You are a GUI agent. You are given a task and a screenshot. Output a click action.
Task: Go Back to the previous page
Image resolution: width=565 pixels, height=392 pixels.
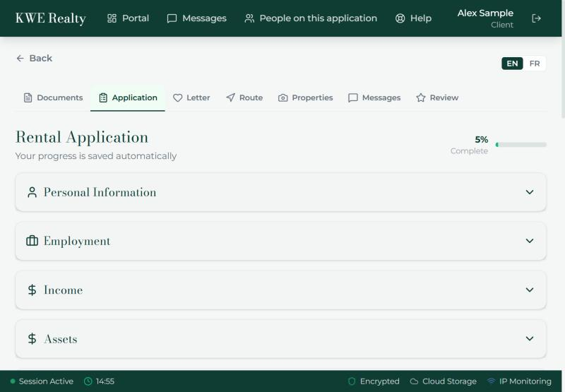point(34,59)
